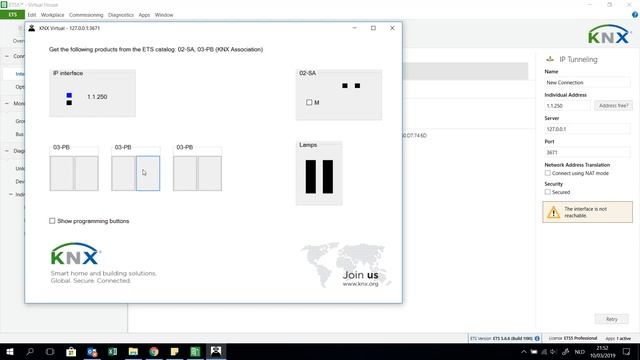Click the right black square on 02-SA
Image resolution: width=640 pixels, height=360 pixels.
point(358,86)
